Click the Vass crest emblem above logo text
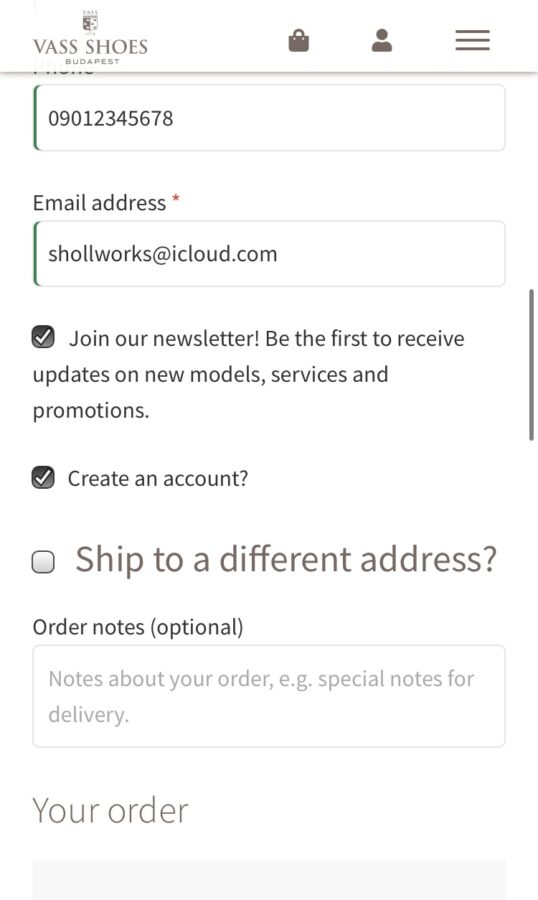 tap(90, 22)
